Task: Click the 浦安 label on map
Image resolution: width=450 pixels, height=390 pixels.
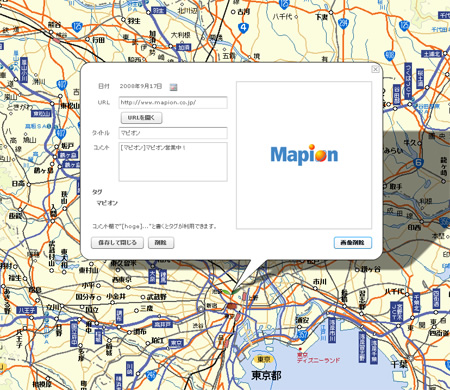Action: 302,320
